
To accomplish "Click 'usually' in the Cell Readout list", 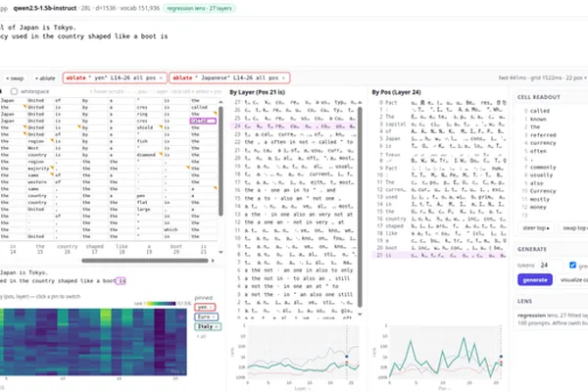I will pos(542,175).
